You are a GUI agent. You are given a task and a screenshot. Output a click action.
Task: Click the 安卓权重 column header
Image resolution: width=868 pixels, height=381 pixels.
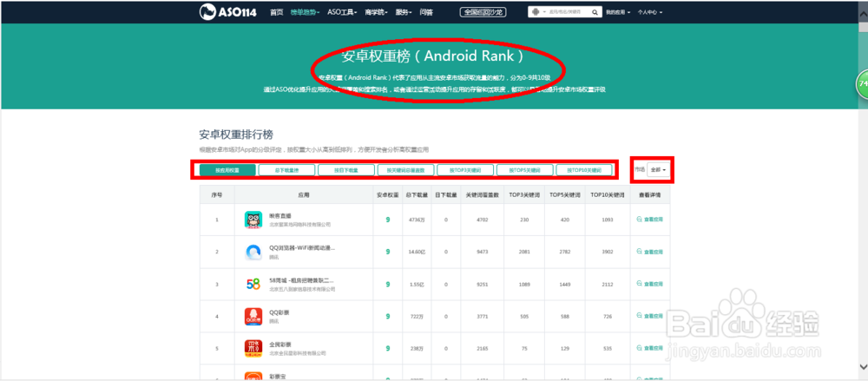pos(387,195)
